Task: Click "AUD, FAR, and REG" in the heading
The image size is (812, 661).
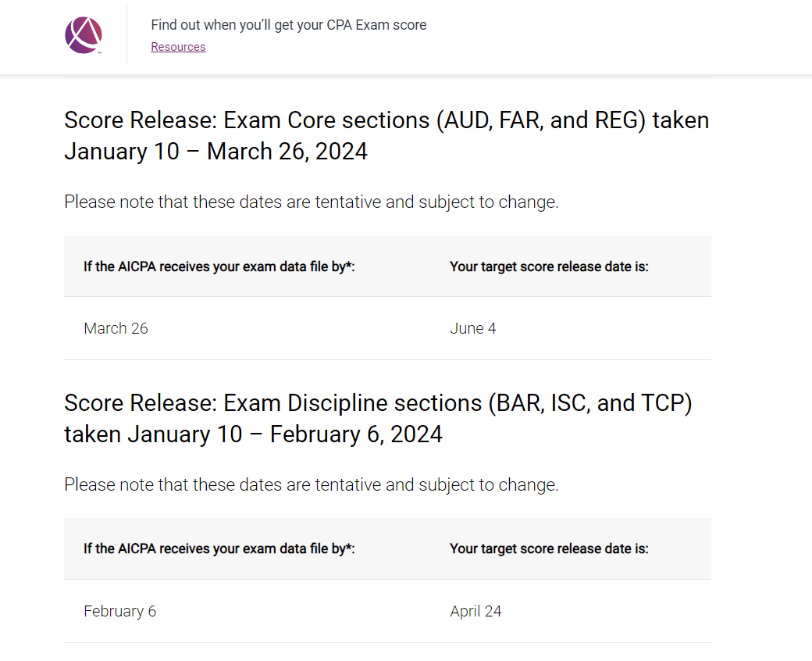Action: click(540, 121)
